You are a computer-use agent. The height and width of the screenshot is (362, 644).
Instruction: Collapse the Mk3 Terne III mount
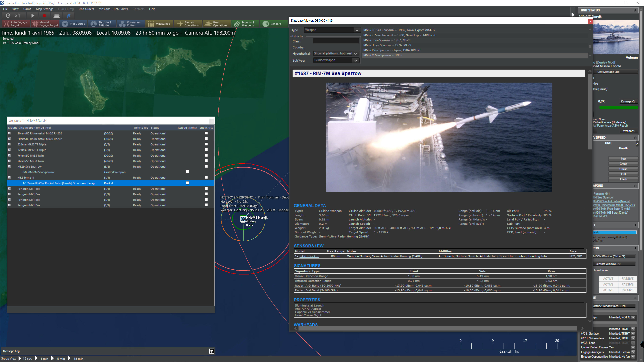pyautogui.click(x=10, y=178)
